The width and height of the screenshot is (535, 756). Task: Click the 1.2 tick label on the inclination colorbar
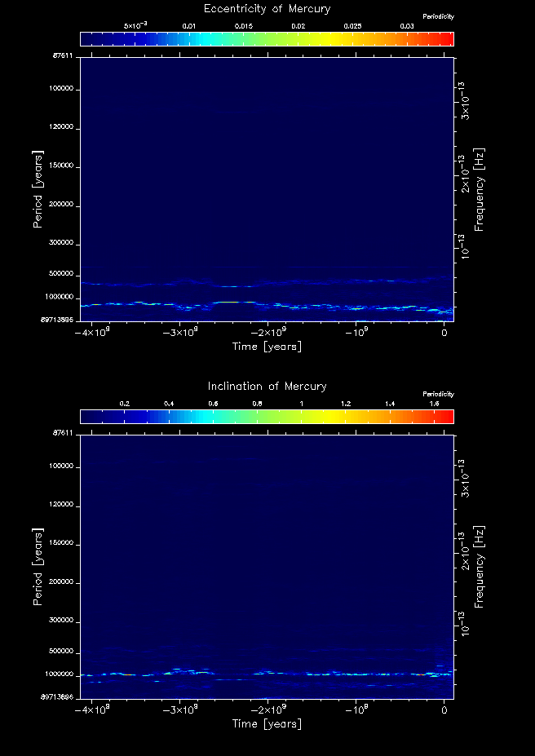point(346,405)
